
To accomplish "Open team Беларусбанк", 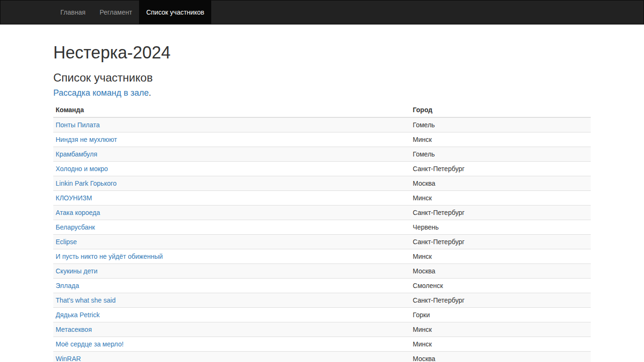I will coord(75,227).
